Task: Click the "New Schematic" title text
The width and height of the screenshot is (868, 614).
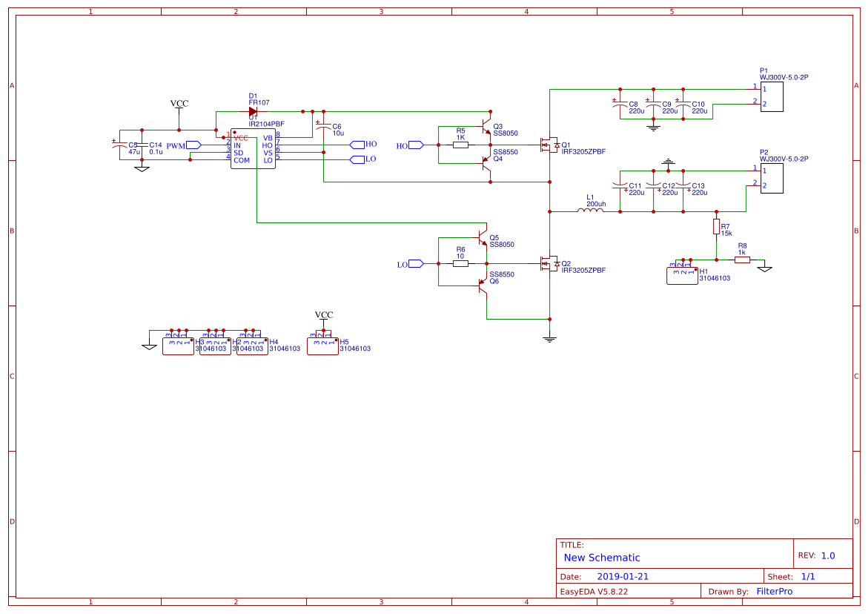Action: (x=601, y=558)
